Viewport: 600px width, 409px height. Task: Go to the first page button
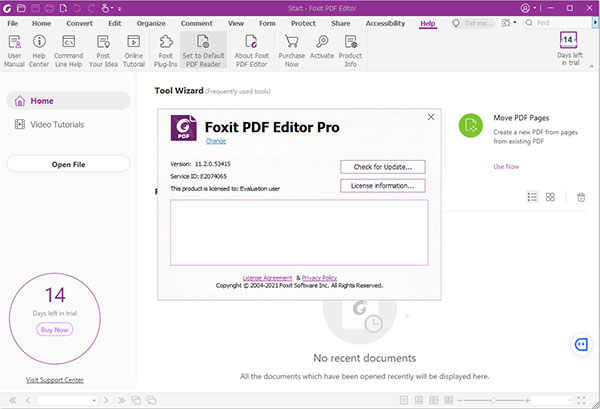click(13, 401)
